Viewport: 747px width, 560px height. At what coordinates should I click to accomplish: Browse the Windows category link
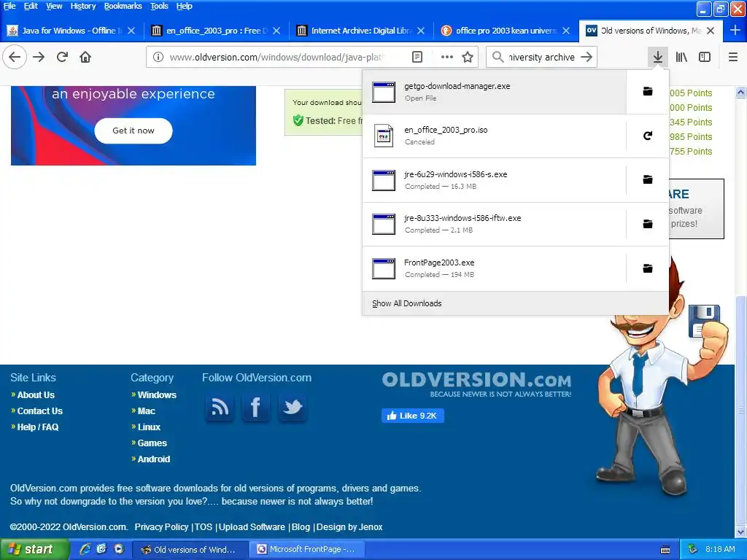[x=157, y=394]
